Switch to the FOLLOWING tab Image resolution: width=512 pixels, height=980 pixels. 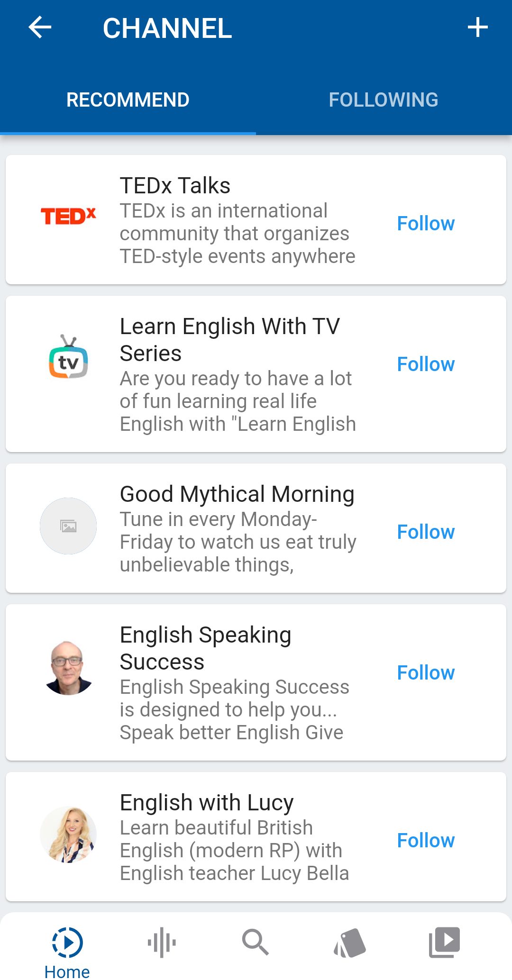coord(384,100)
